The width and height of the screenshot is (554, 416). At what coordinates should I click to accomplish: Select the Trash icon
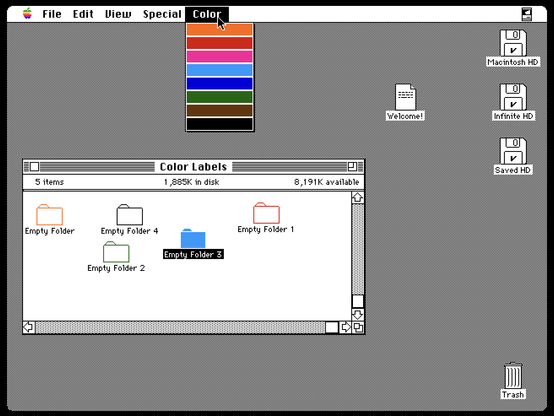click(x=513, y=375)
